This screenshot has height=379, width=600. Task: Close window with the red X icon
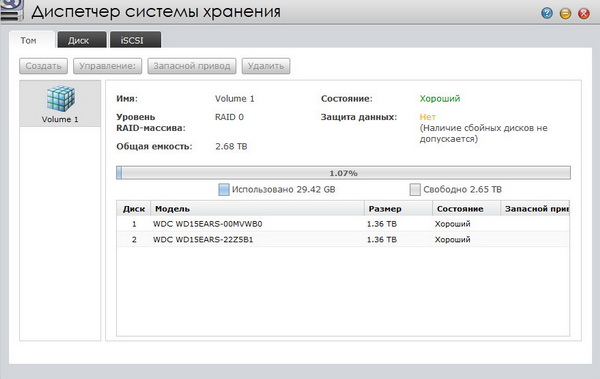pyautogui.click(x=584, y=14)
